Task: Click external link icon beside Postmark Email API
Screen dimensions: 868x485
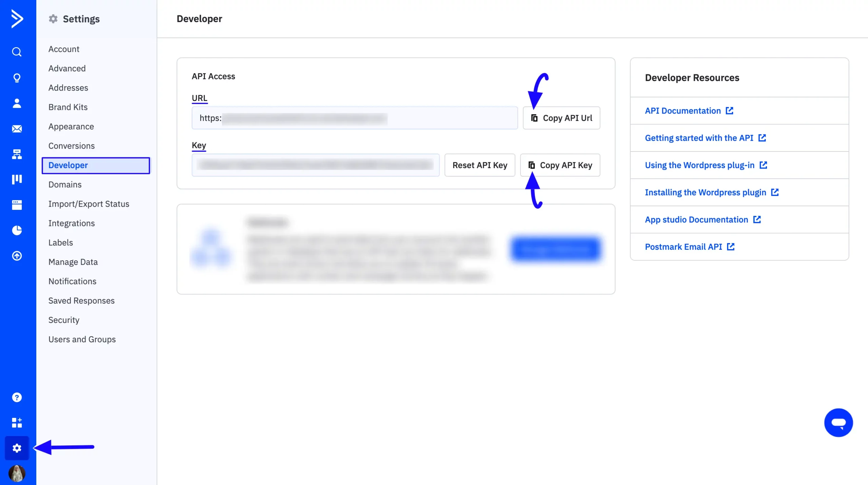Action: pos(731,246)
